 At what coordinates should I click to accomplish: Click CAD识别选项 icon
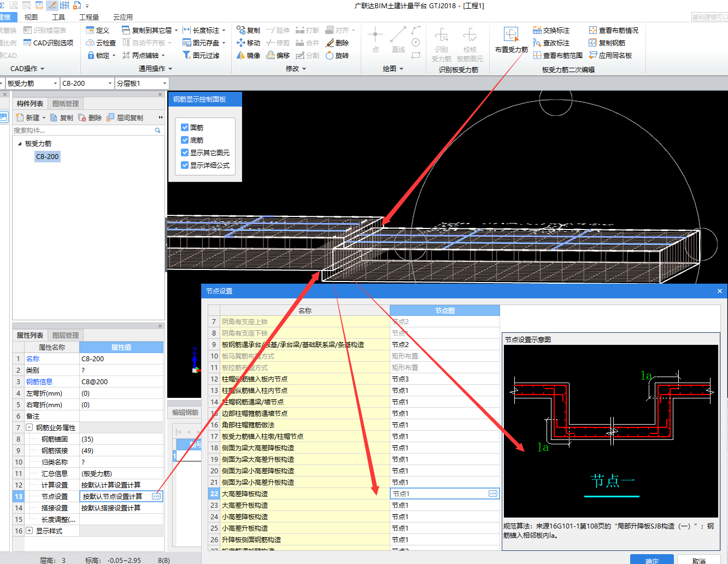pyautogui.click(x=27, y=43)
